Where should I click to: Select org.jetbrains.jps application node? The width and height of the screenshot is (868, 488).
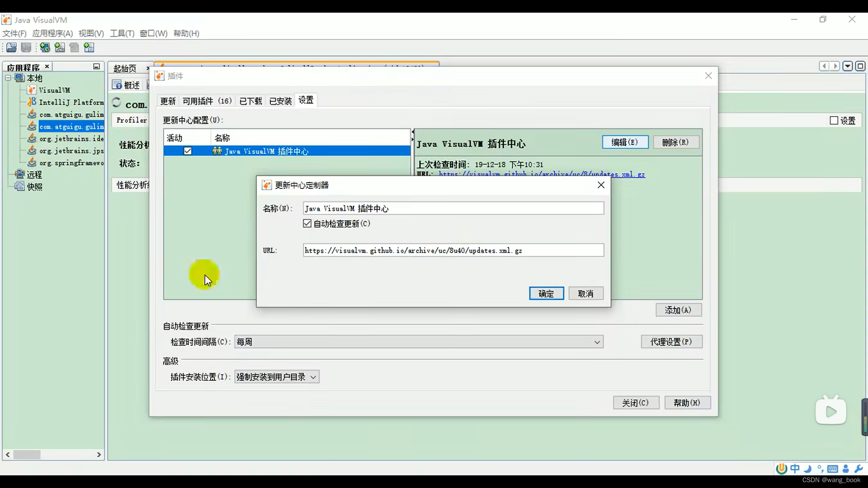[x=71, y=151]
